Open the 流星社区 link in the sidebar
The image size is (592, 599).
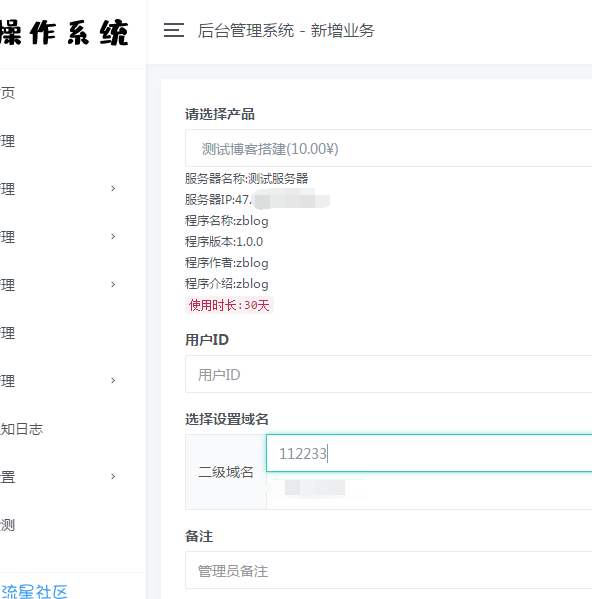coord(34,591)
